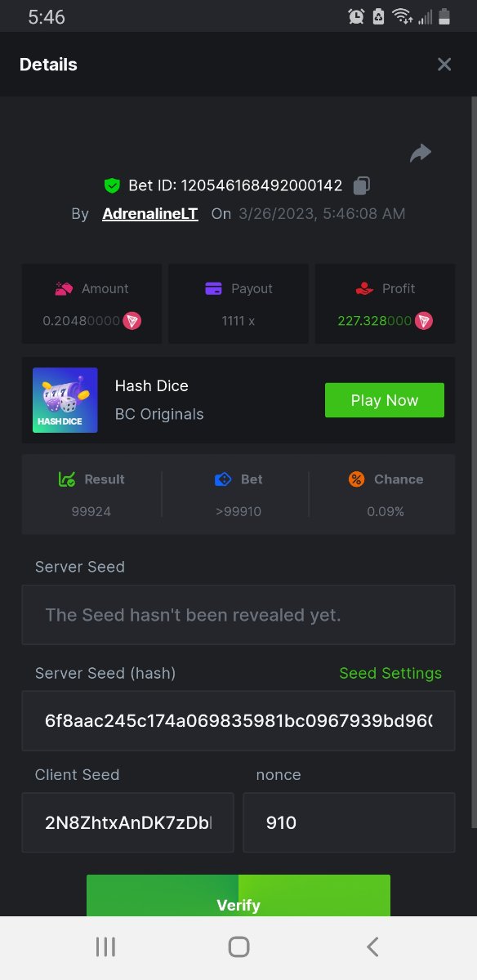
Task: Select the Server Seed (hash) field
Action: pos(238,721)
